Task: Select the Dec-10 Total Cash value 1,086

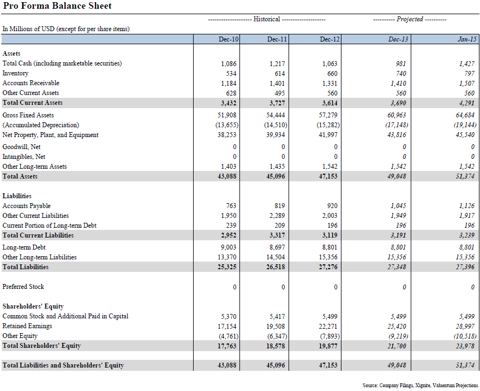Action: pyautogui.click(x=228, y=63)
